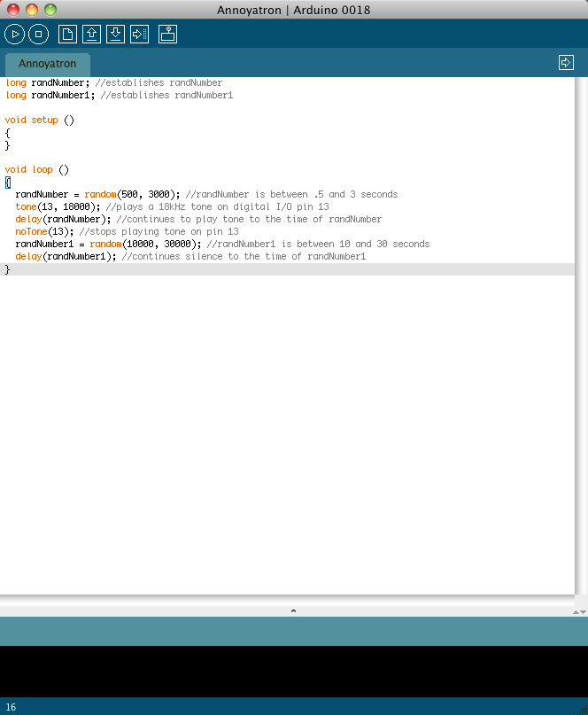Select the Annoyatron tab
The height and width of the screenshot is (715, 588).
tap(48, 64)
